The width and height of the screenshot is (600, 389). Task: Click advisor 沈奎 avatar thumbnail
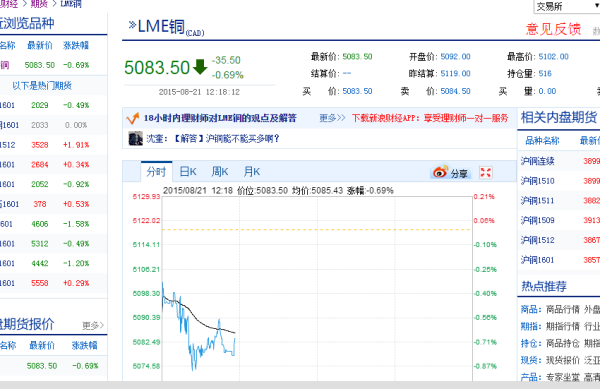coord(135,138)
